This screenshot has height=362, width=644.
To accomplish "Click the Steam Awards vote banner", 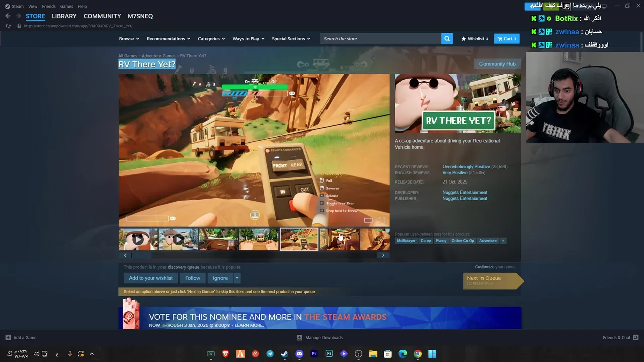I will [320, 318].
